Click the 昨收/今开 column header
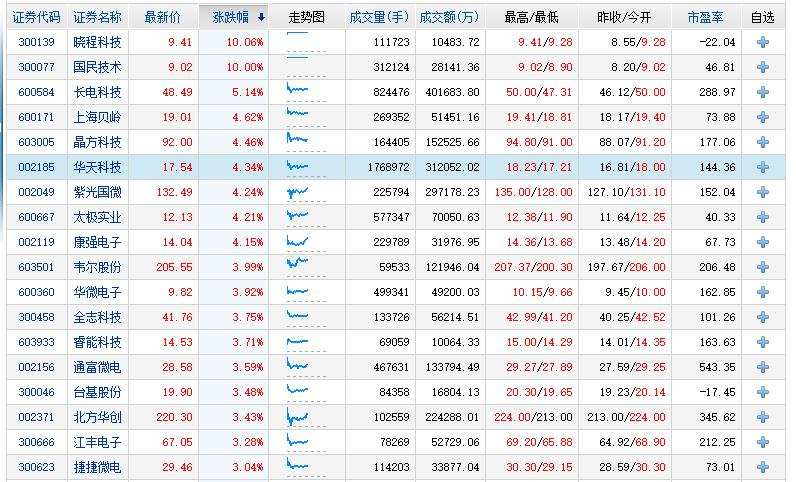Viewport: 796px width, 482px height. (x=624, y=17)
